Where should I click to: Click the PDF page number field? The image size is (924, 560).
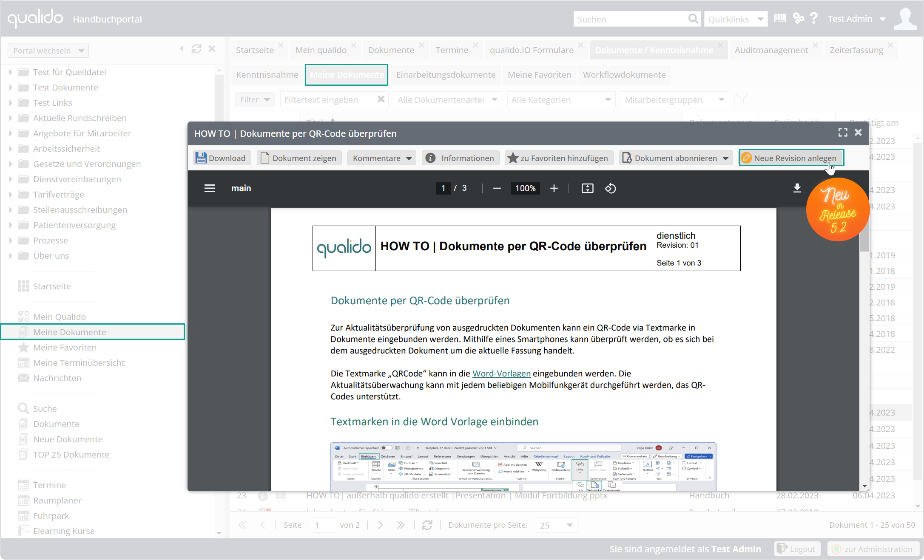443,188
